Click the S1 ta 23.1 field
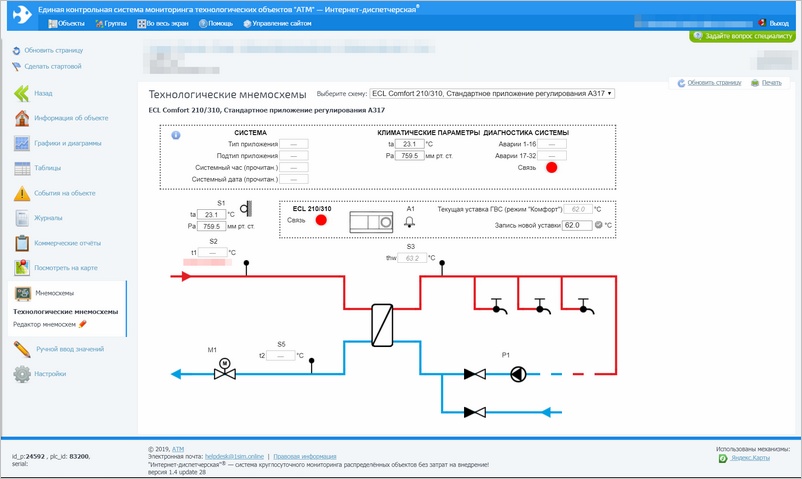This screenshot has height=479, width=802. (x=212, y=215)
